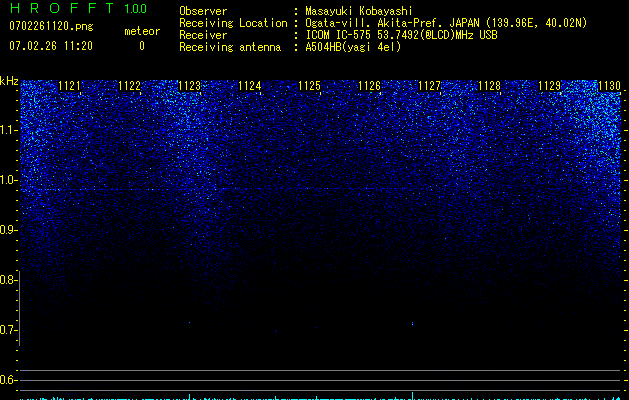This screenshot has width=629, height=400.
Task: Click the 1121 time marker
Action: (69, 86)
